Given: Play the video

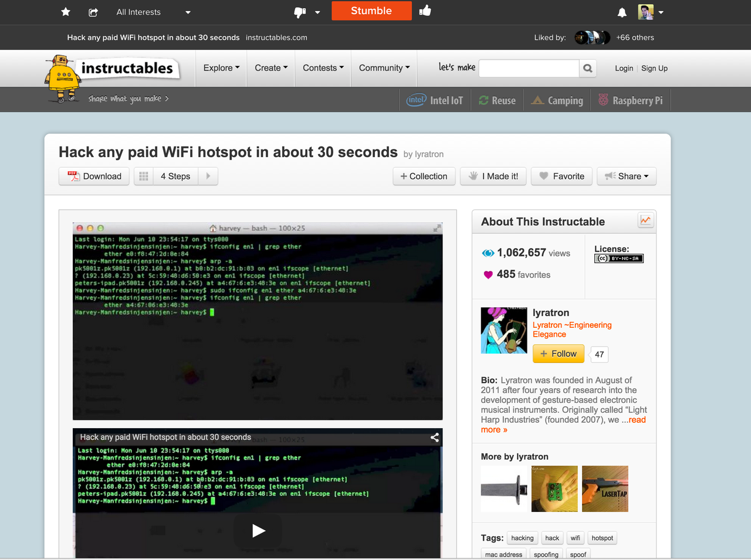Looking at the screenshot, I should 258,531.
